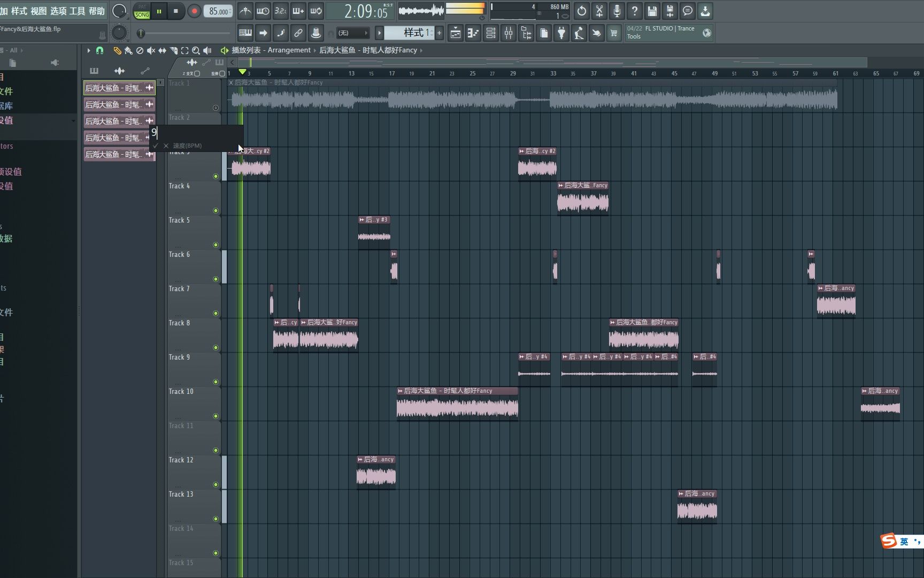Open the 样式 1 pattern selector

410,33
